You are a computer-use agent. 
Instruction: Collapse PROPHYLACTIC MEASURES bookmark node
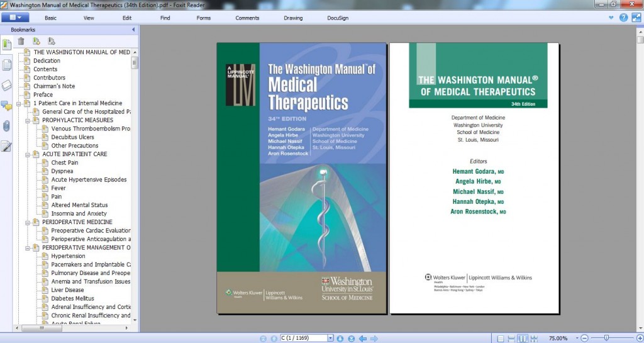point(28,120)
